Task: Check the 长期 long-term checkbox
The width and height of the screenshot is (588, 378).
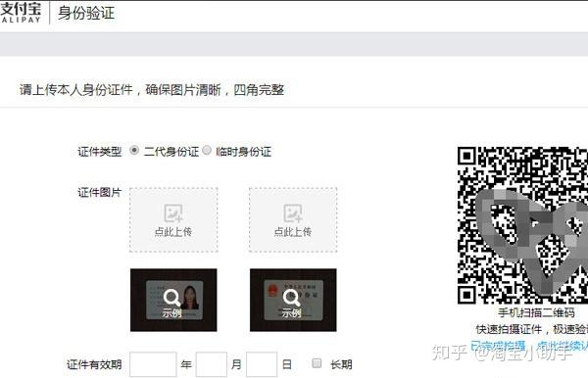Action: tap(317, 363)
